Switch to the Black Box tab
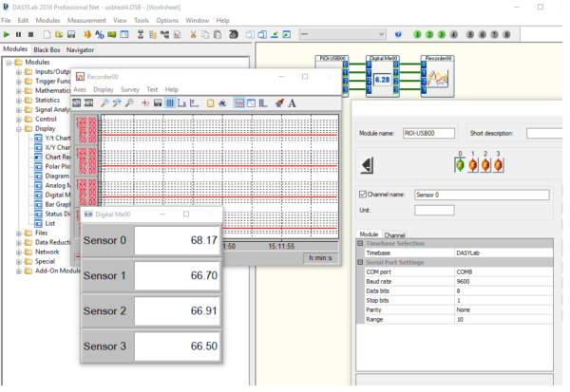The height and width of the screenshot is (392, 570). [x=47, y=49]
